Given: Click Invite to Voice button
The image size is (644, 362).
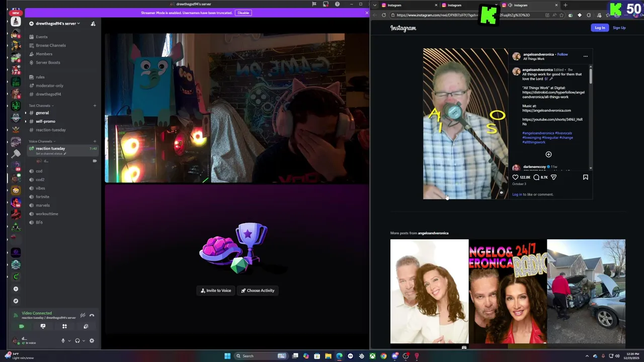Looking at the screenshot, I should click(216, 291).
